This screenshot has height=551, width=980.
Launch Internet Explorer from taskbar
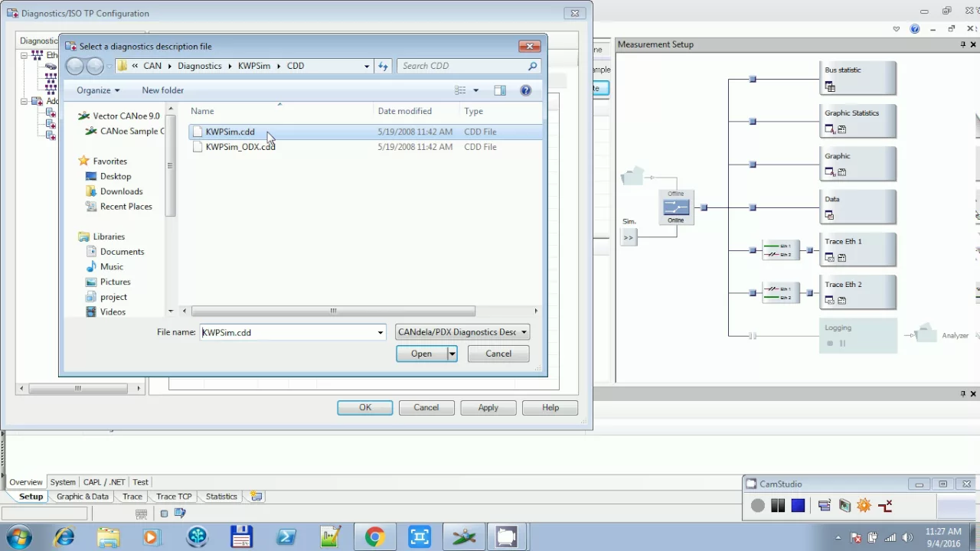pos(64,536)
